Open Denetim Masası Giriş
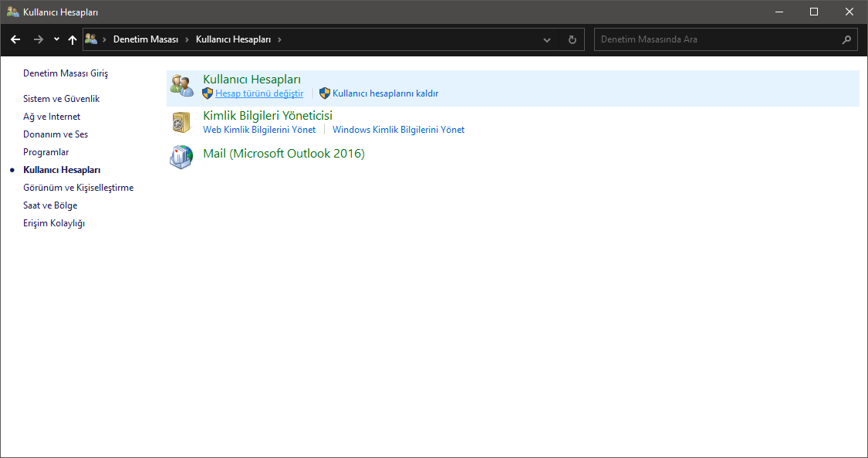The image size is (868, 458). (66, 73)
